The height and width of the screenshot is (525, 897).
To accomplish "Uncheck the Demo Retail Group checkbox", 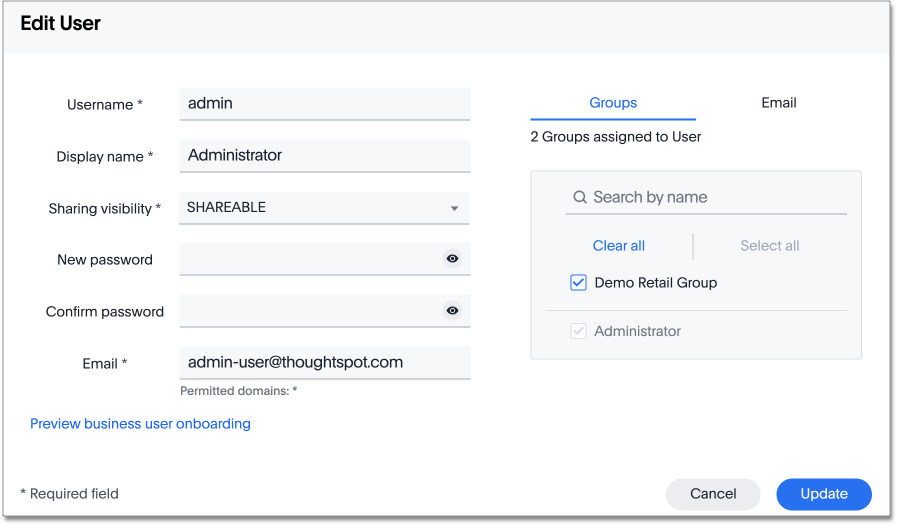I will pos(578,283).
